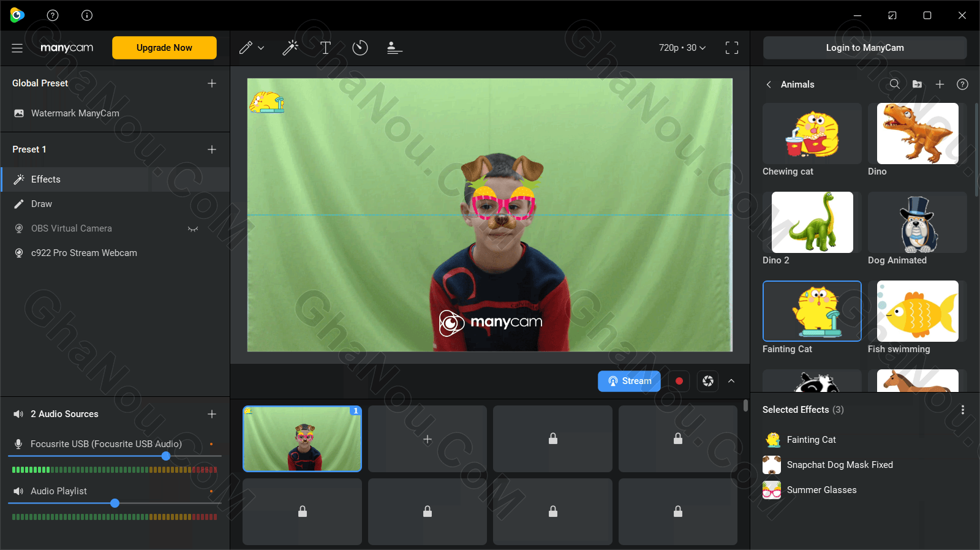Screen dimensions: 980x550
Task: Open the info icon in the title bar
Action: tap(87, 15)
